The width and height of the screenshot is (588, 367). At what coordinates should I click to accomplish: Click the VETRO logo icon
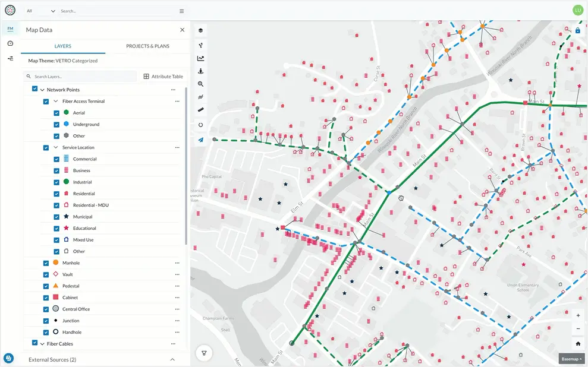[10, 11]
